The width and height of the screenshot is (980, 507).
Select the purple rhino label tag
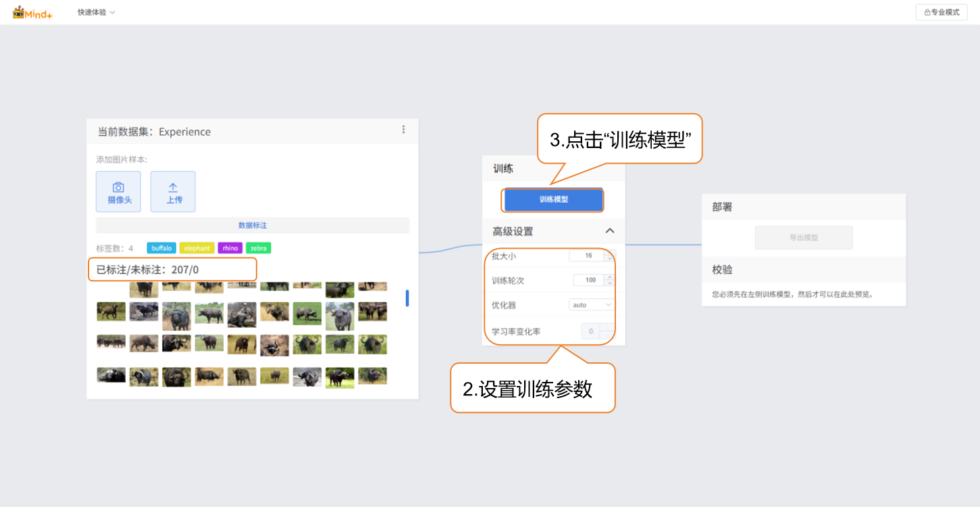[230, 248]
